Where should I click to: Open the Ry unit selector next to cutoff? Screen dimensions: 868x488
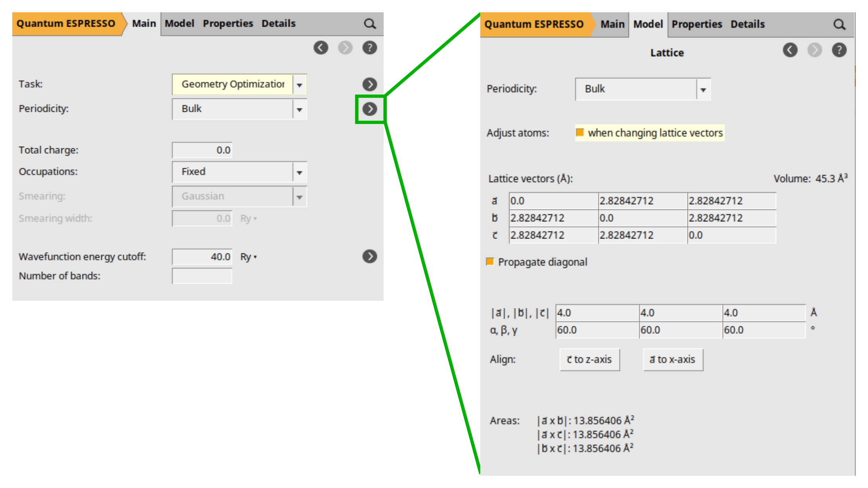(248, 257)
